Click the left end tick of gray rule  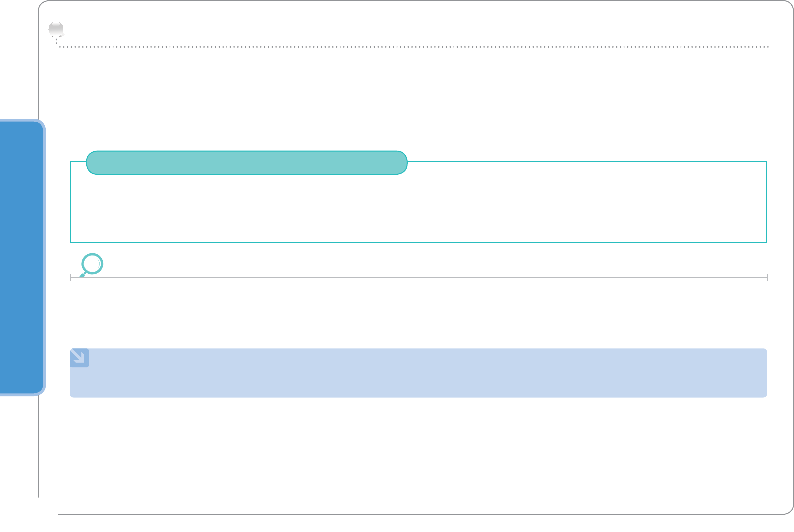point(71,278)
